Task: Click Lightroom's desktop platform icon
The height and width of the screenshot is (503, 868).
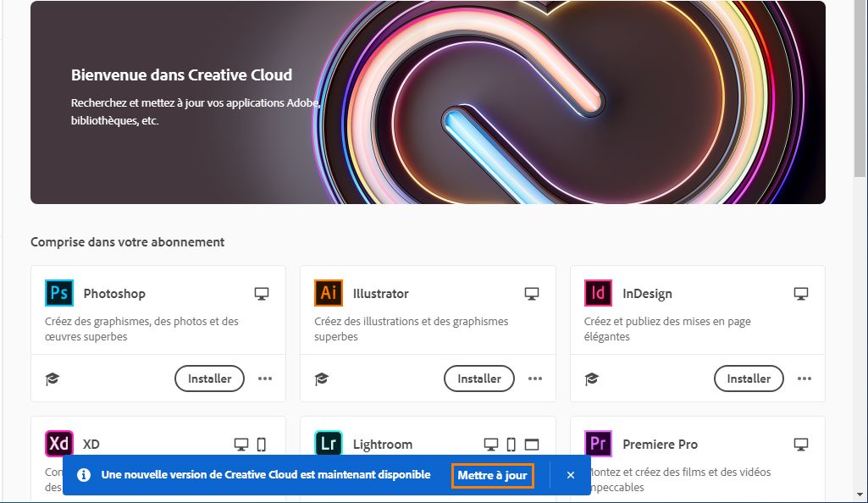Action: (x=491, y=445)
